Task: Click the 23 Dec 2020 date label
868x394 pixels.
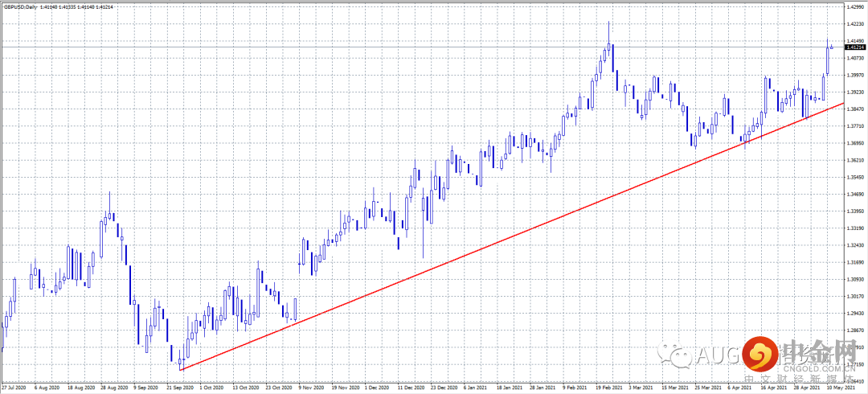Action: (444, 389)
